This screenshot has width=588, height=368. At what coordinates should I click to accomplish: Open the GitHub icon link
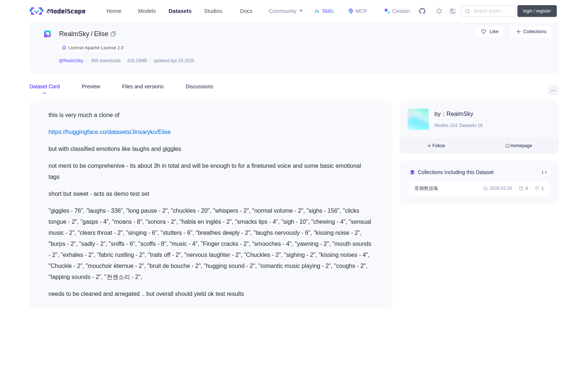(x=422, y=11)
